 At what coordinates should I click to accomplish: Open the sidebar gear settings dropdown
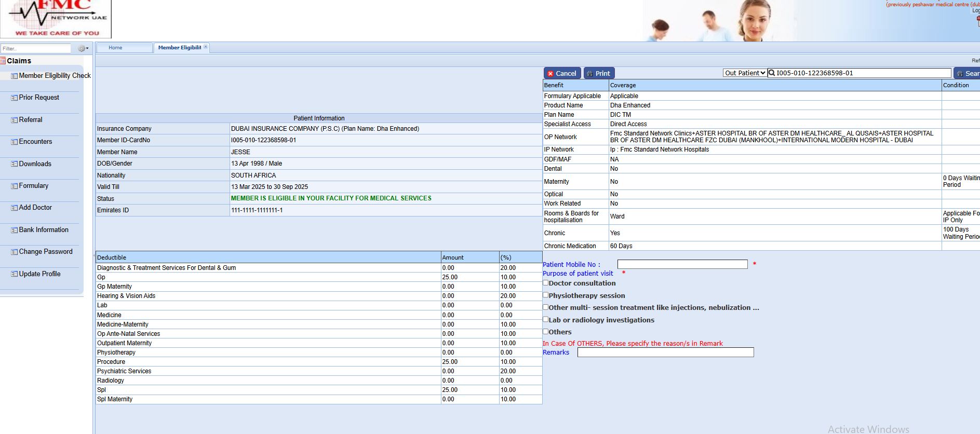(x=83, y=48)
